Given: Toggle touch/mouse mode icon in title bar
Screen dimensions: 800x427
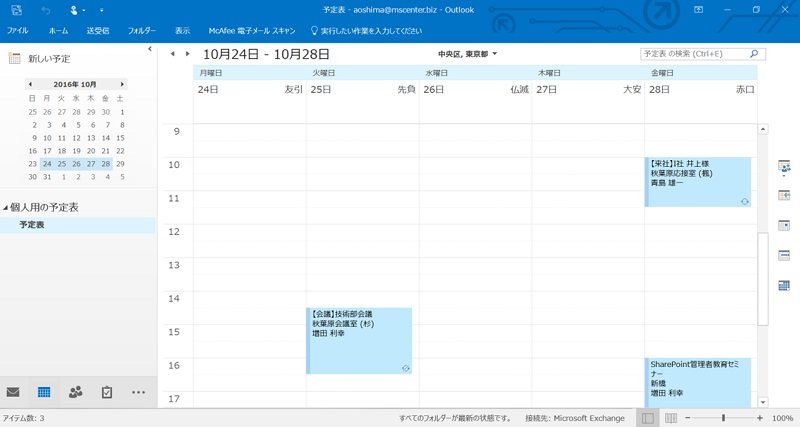Looking at the screenshot, I should click(74, 10).
